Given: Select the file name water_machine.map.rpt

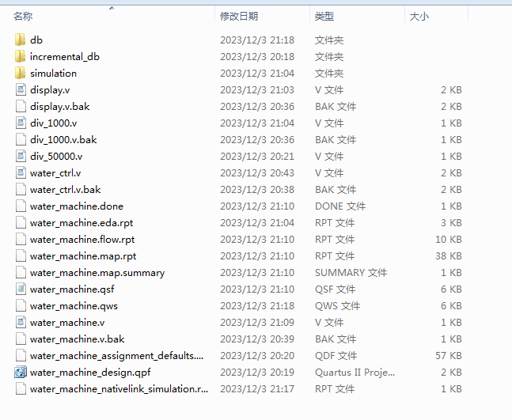Looking at the screenshot, I should (x=83, y=256).
